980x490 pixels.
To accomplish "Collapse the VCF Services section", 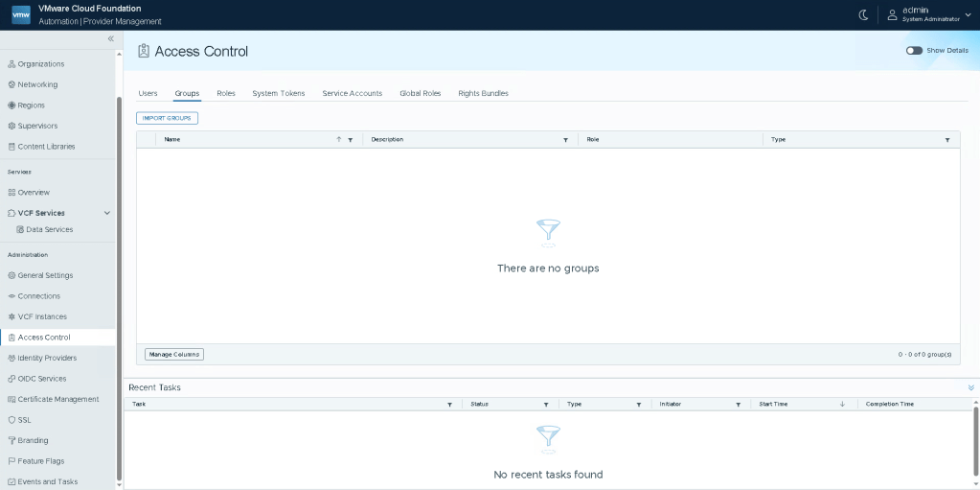I will [x=107, y=213].
